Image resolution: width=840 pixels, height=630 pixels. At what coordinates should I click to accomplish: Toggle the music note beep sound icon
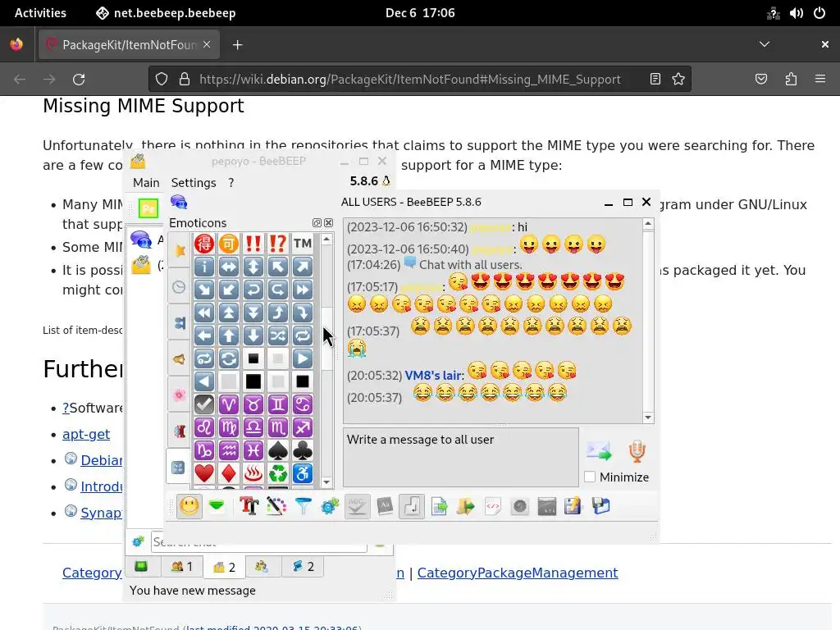[412, 506]
